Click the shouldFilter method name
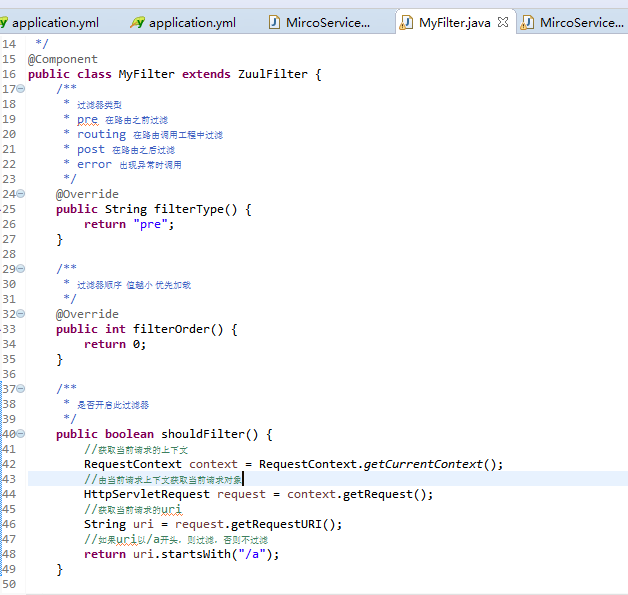Image resolution: width=628 pixels, height=595 pixels. pyautogui.click(x=203, y=434)
